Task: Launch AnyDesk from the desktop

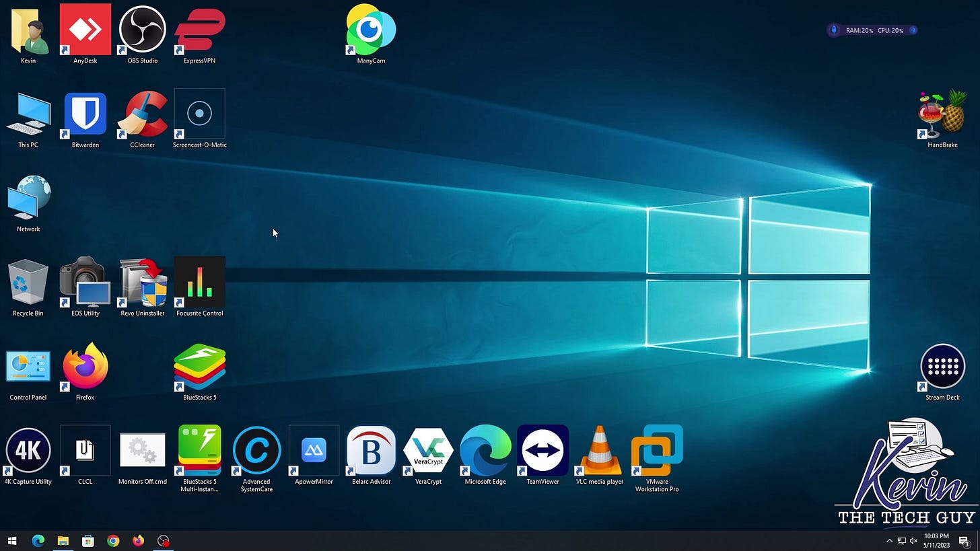Action: 85,34
